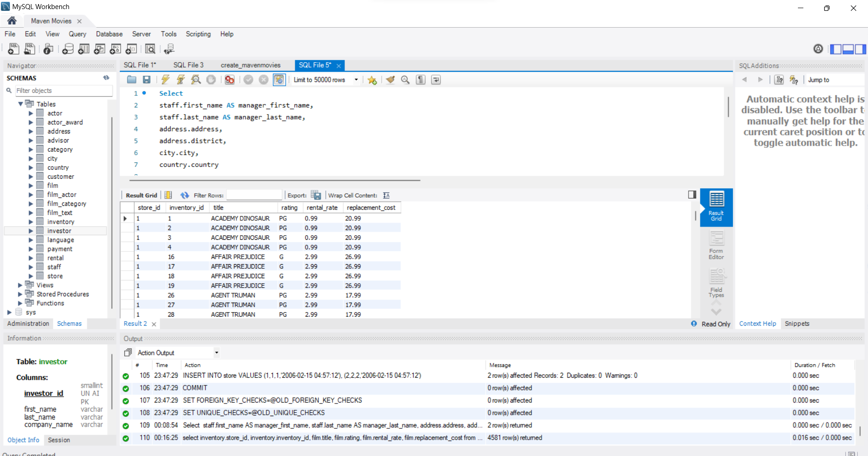Expand the customer table node
This screenshot has width=868, height=456.
coord(31,176)
